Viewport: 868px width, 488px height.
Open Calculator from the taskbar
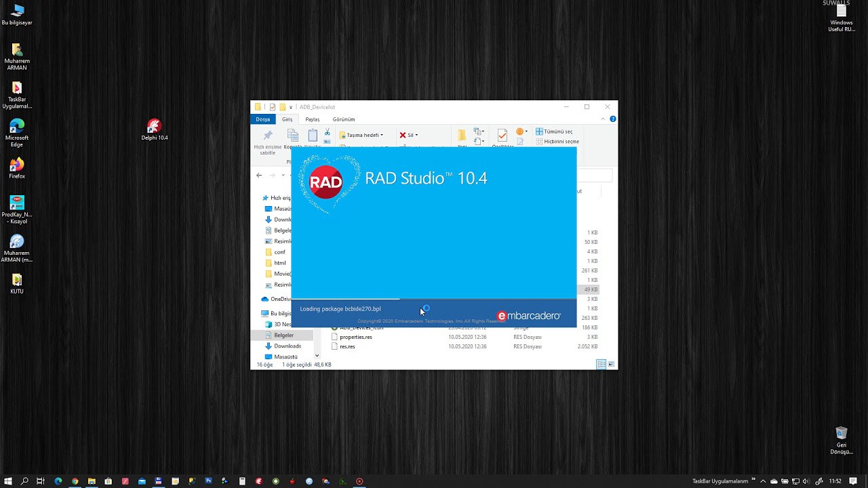click(242, 481)
